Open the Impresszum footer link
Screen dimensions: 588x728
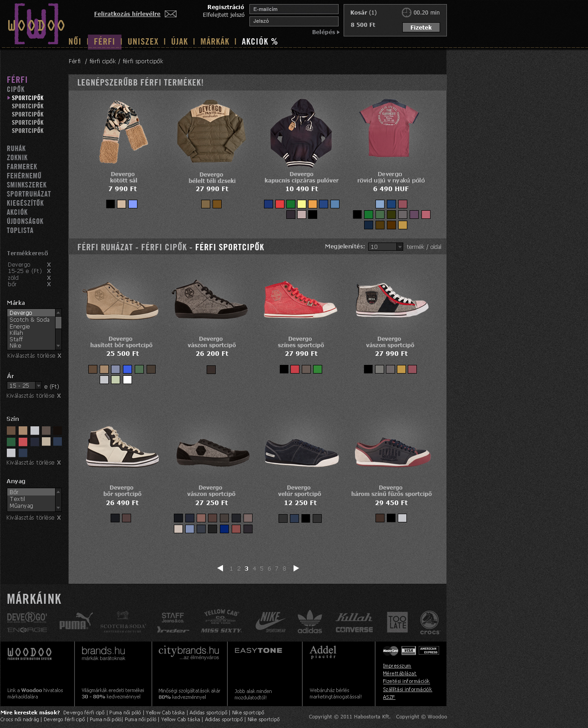click(396, 666)
